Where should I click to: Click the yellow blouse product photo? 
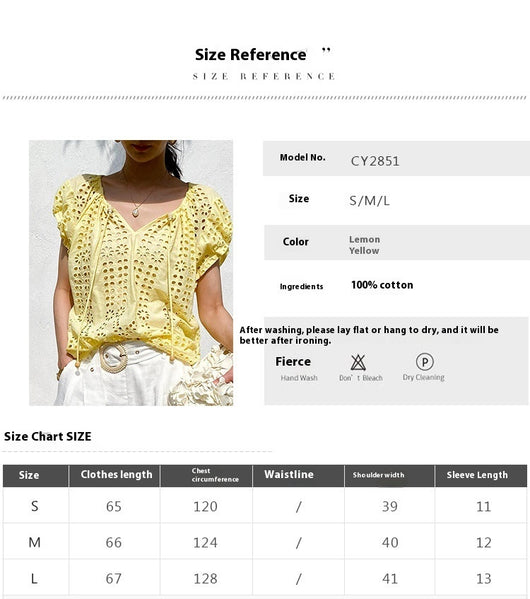coord(131,272)
